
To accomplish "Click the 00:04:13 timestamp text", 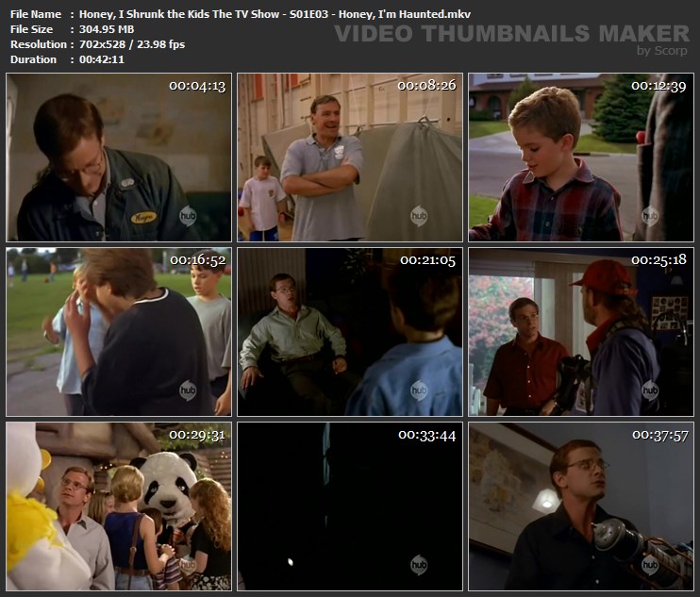I will click(x=197, y=86).
